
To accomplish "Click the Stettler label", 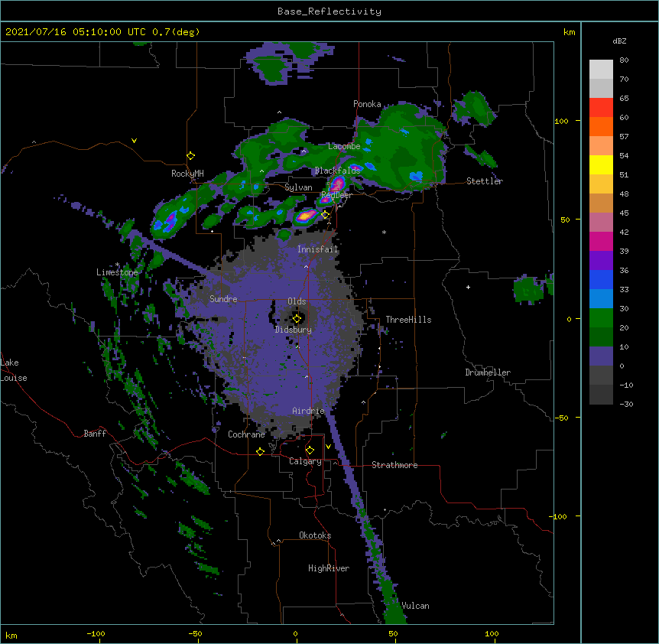I will point(485,181).
